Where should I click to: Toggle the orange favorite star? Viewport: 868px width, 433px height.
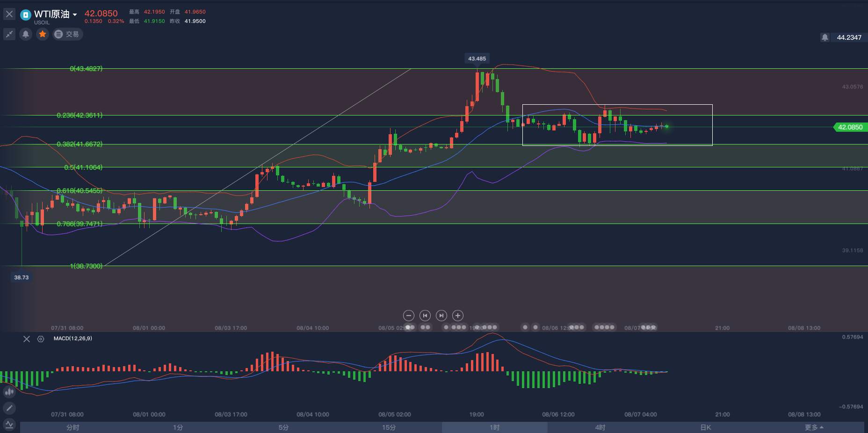tap(43, 34)
